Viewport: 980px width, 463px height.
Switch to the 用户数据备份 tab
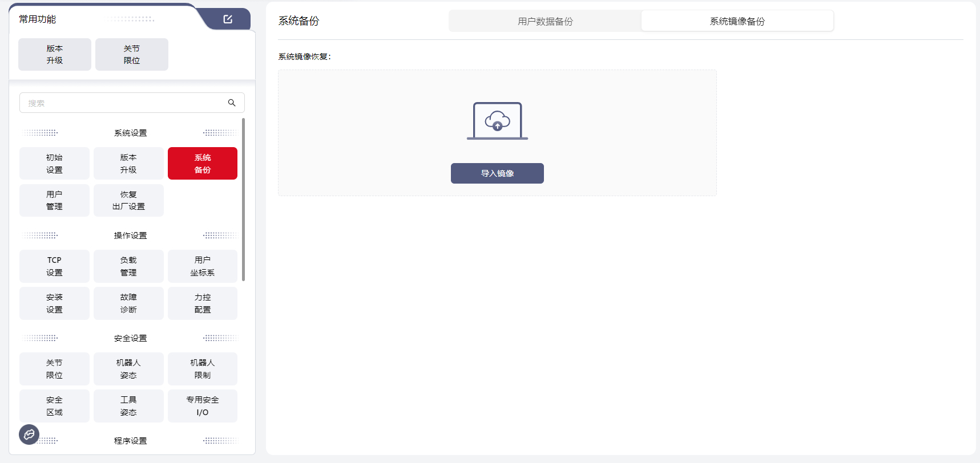tap(545, 21)
